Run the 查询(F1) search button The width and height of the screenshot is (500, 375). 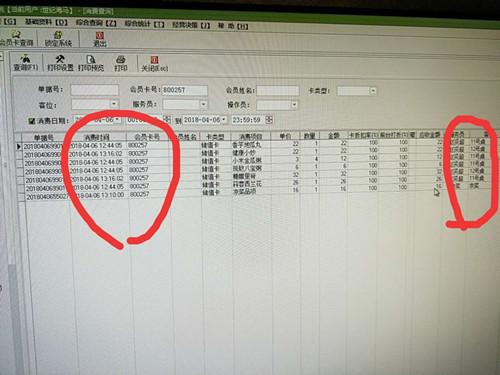pos(26,63)
